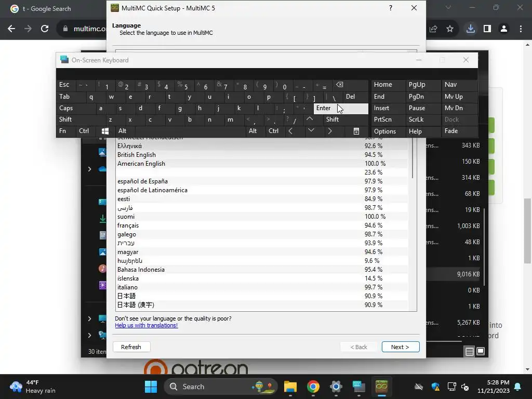Open Options on the On-Screen Keyboard
532x399 pixels.
(x=388, y=131)
